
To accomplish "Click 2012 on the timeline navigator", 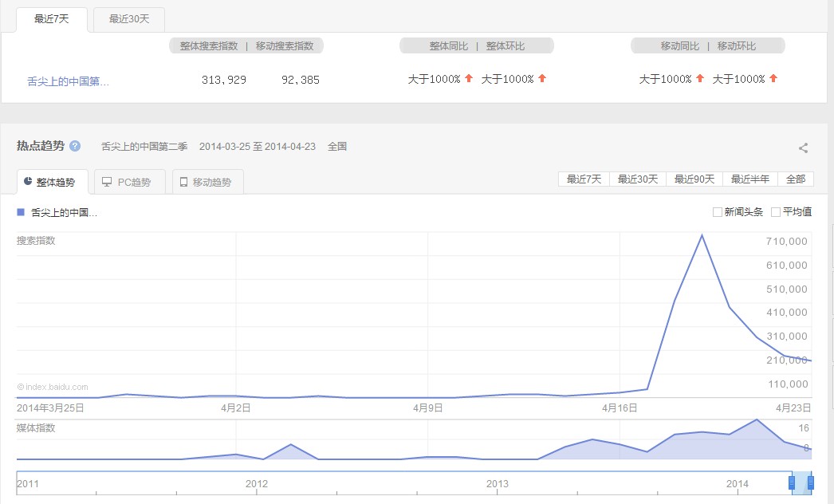I will pyautogui.click(x=257, y=483).
